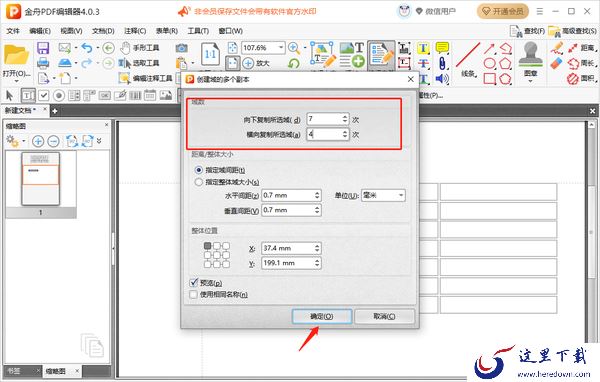Open the 文件 menu
Screen dimensions: 600x382
(x=13, y=31)
